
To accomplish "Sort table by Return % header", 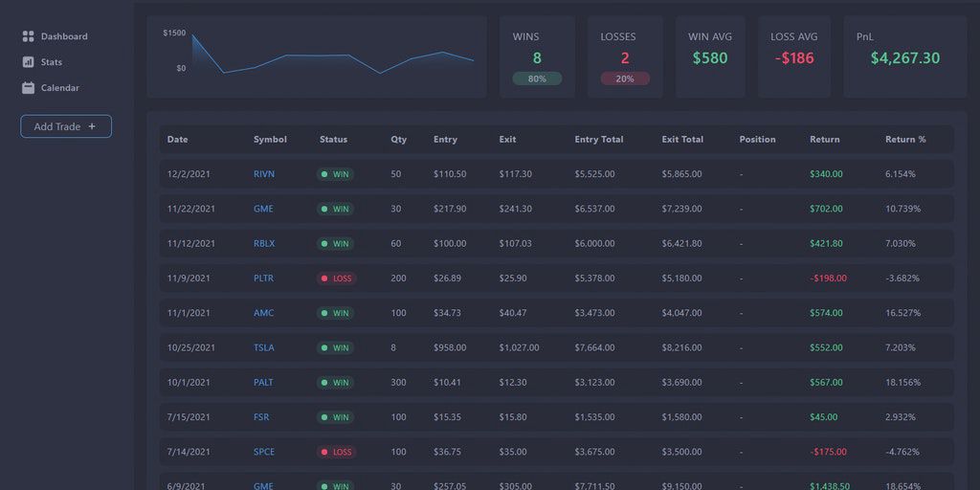I will point(905,140).
